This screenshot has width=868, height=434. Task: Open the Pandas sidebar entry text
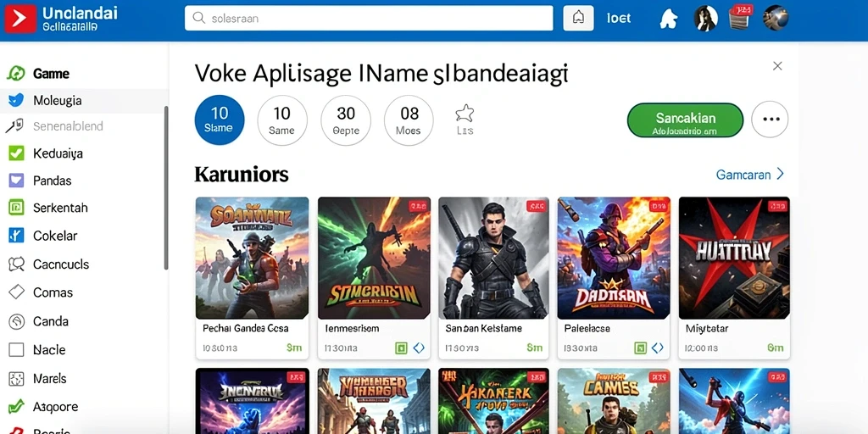coord(52,181)
